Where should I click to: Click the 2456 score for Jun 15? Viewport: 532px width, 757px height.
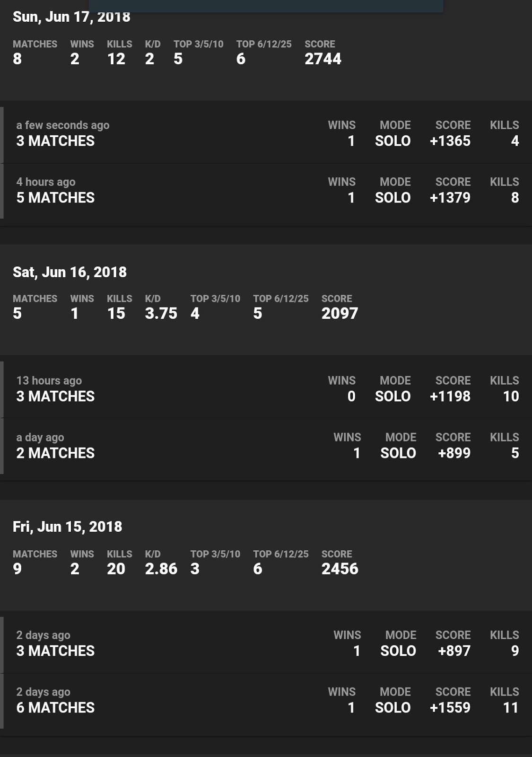click(340, 569)
